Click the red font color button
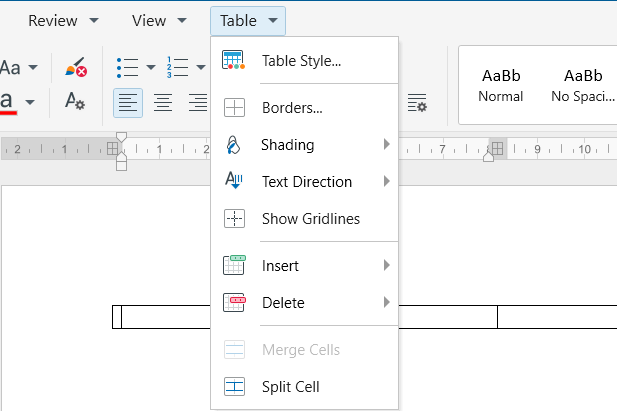The height and width of the screenshot is (411, 617). (8, 103)
